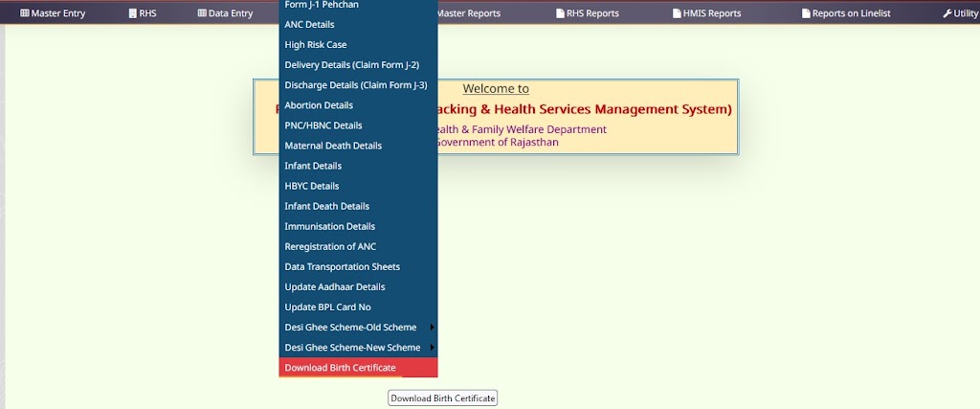This screenshot has height=409, width=980.
Task: Click the Utility wrench icon
Action: point(947,13)
